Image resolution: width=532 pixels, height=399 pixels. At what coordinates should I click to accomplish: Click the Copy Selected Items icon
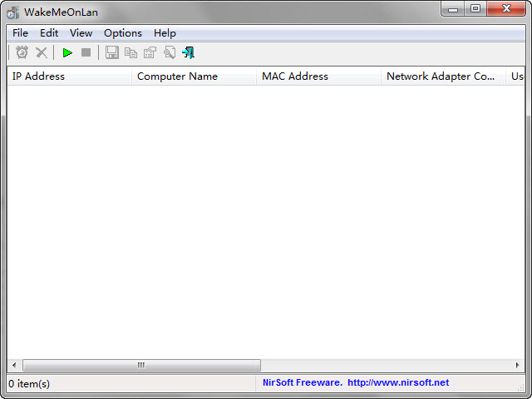pos(131,52)
